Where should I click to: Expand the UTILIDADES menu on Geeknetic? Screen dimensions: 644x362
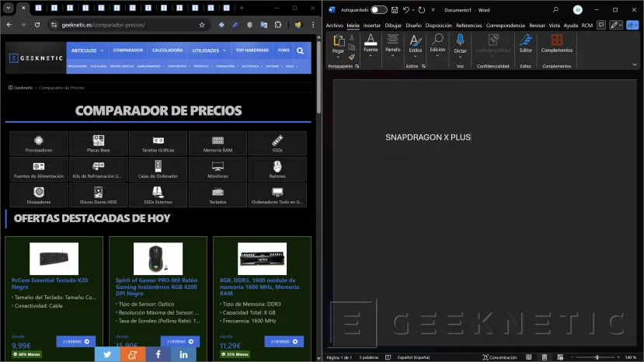click(x=209, y=50)
